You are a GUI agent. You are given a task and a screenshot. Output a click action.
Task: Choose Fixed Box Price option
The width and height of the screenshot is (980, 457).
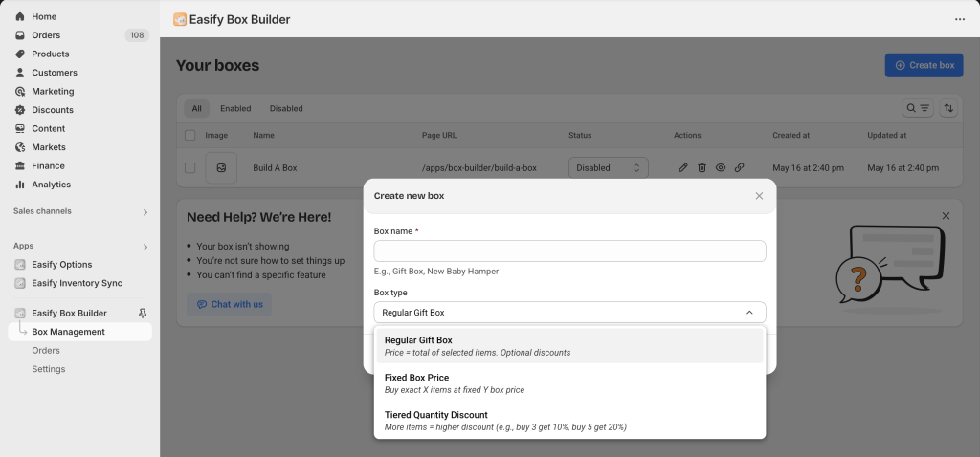pos(569,383)
